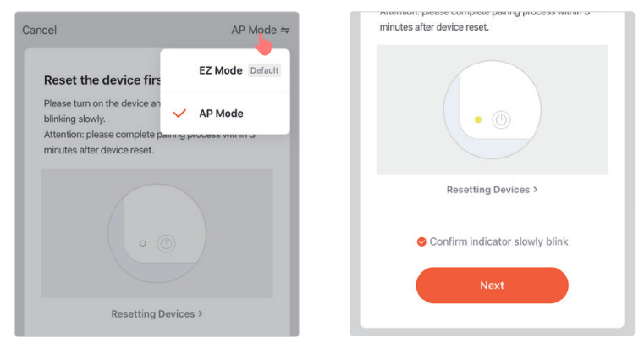
Task: Click the chevron after Resetting Devices above the checkbox
Action: coord(536,190)
